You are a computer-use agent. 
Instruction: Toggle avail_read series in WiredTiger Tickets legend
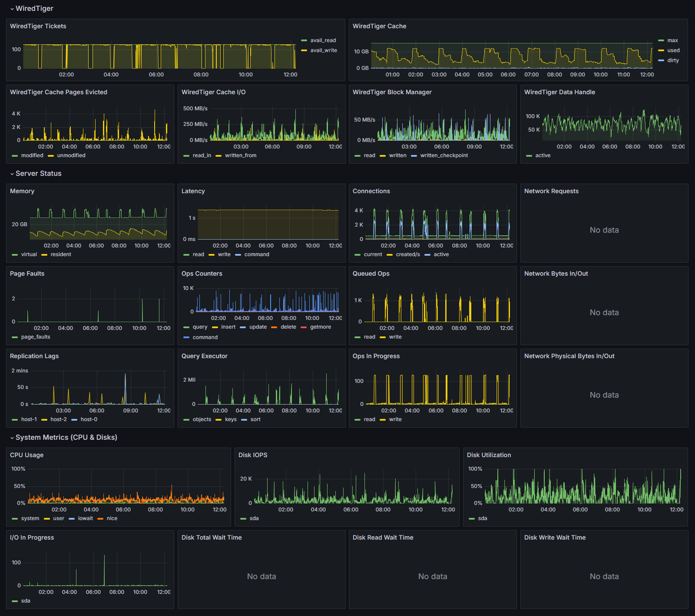click(323, 40)
